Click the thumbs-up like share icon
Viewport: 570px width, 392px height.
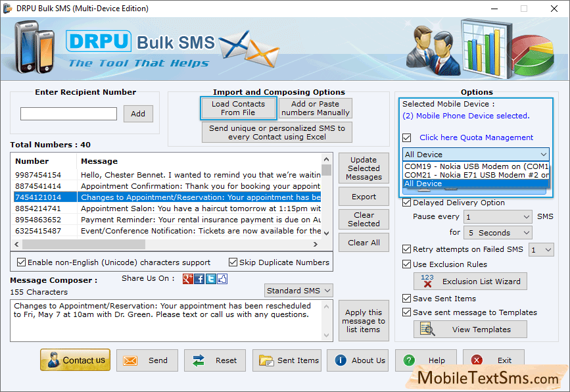(x=222, y=279)
